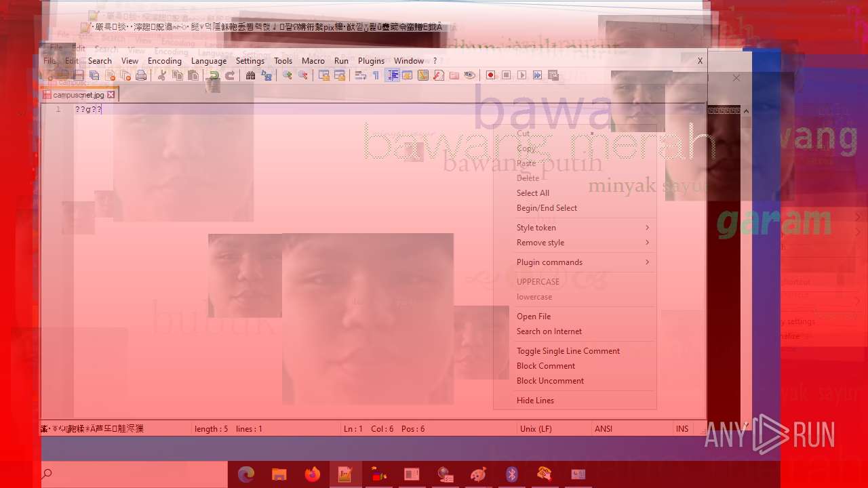Toggle the Indent Guide toolbar button

point(392,75)
